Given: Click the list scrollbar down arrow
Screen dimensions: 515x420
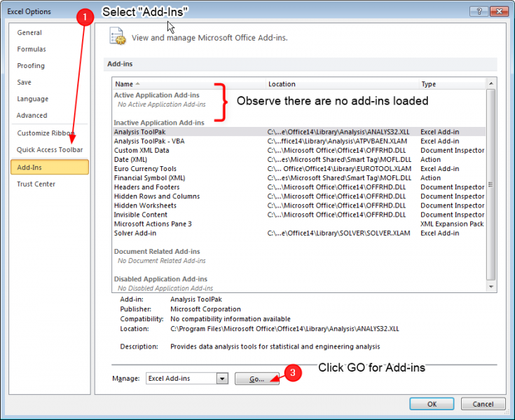Looking at the screenshot, I should click(x=491, y=287).
